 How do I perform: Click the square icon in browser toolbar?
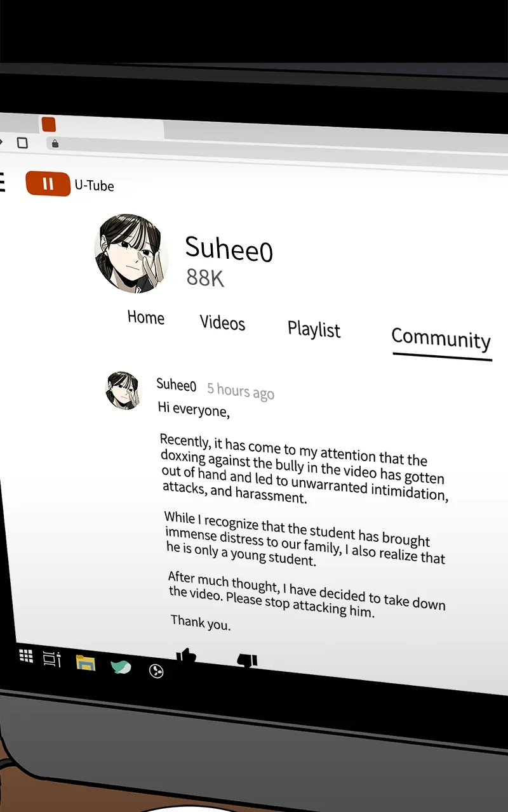pos(22,143)
